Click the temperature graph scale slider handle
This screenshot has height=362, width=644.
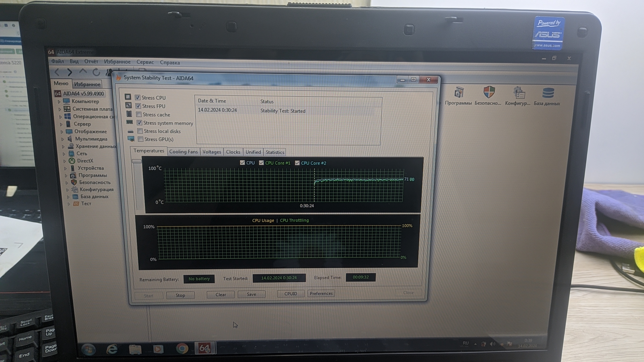137,161
